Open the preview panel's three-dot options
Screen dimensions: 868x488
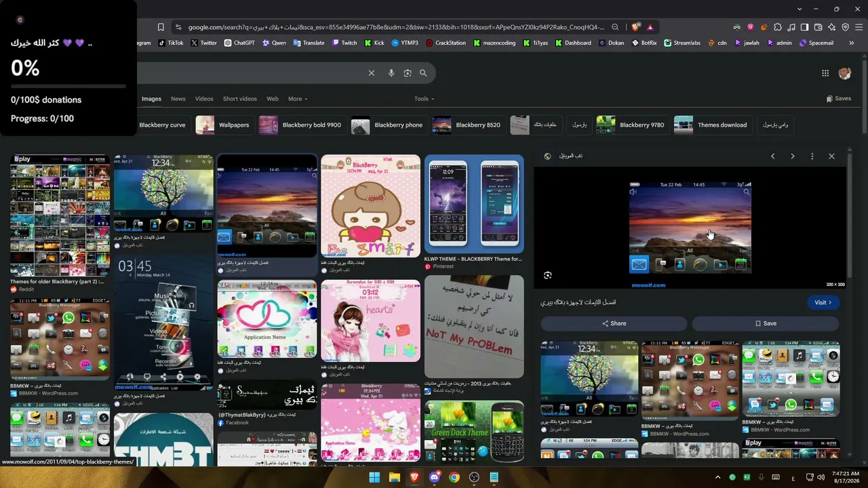812,156
